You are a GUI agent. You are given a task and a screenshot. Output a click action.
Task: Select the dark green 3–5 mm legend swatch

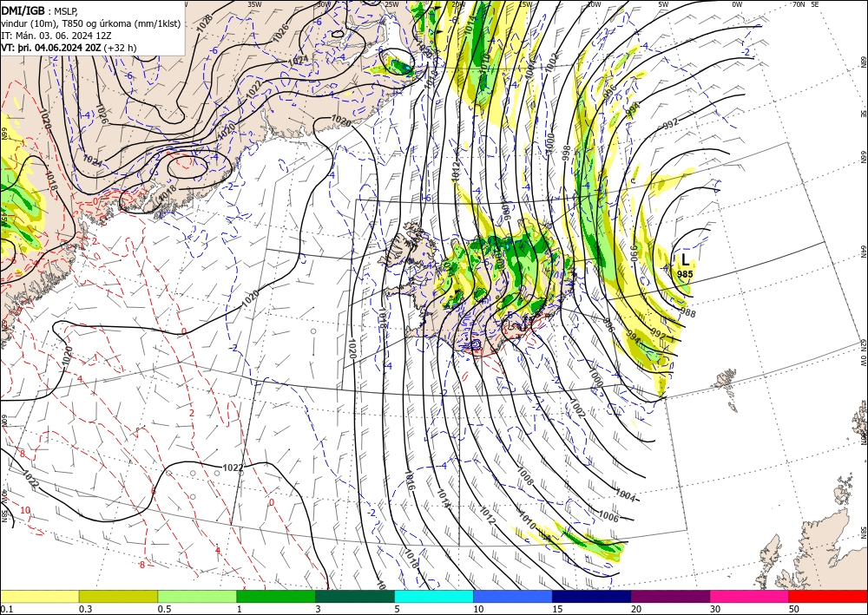[x=355, y=596]
